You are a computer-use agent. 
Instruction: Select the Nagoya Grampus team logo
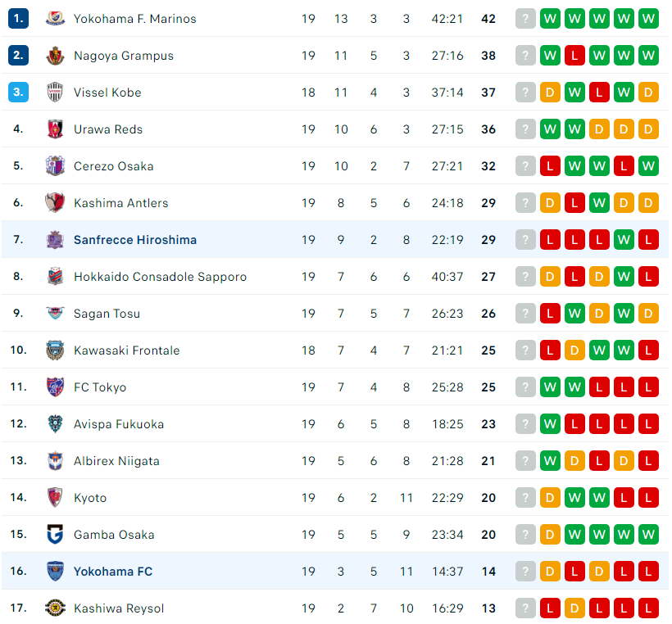tap(55, 55)
